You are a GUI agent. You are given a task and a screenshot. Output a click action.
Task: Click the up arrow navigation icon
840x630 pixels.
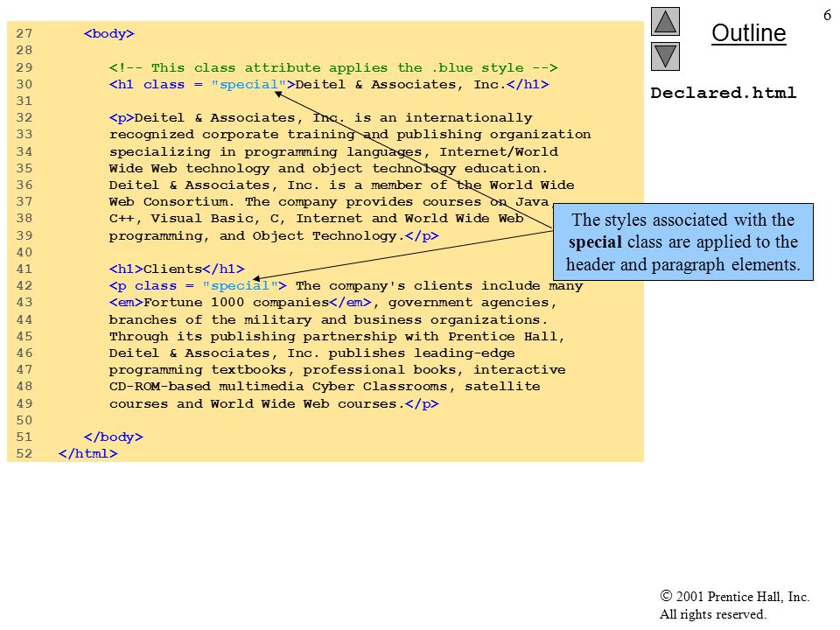coord(665,21)
